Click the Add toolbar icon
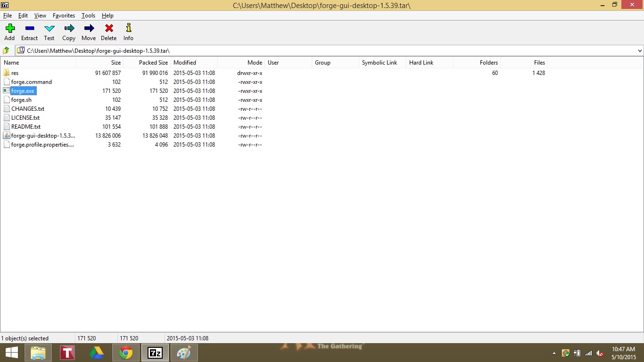The image size is (644, 362). pyautogui.click(x=9, y=29)
